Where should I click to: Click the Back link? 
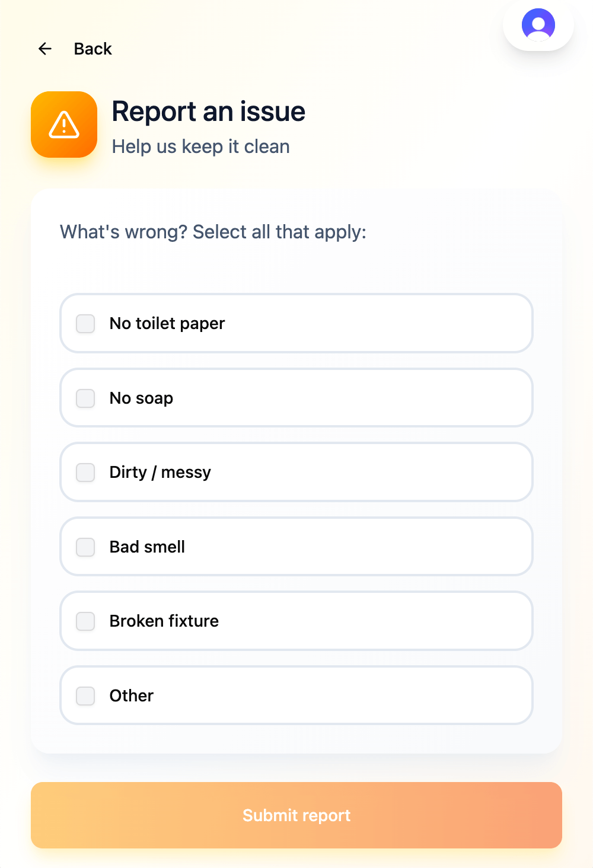click(93, 49)
